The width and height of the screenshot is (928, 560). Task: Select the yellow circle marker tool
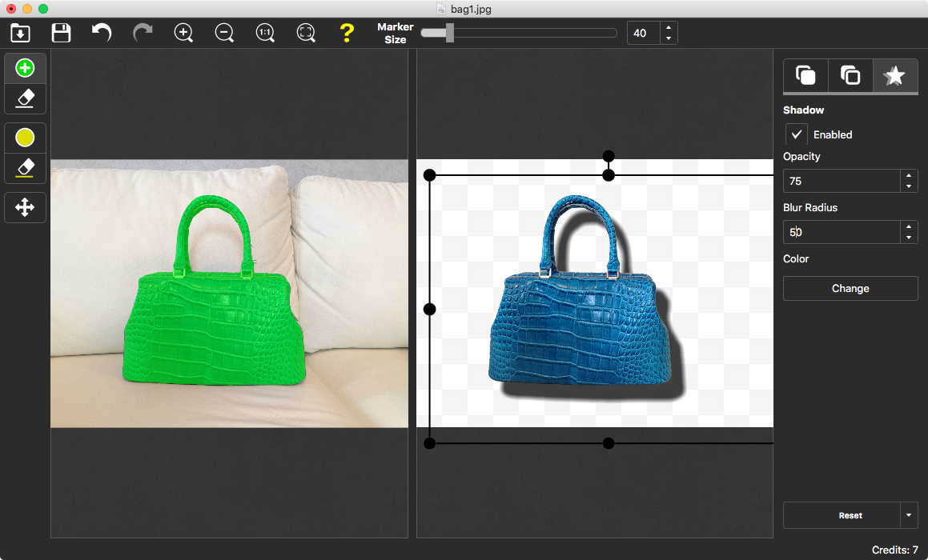(25, 138)
